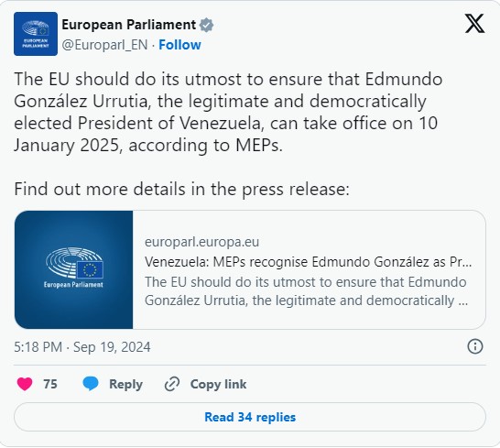Screen dimensions: 500x448
Task: Click the chain link copy icon
Action: tap(172, 384)
